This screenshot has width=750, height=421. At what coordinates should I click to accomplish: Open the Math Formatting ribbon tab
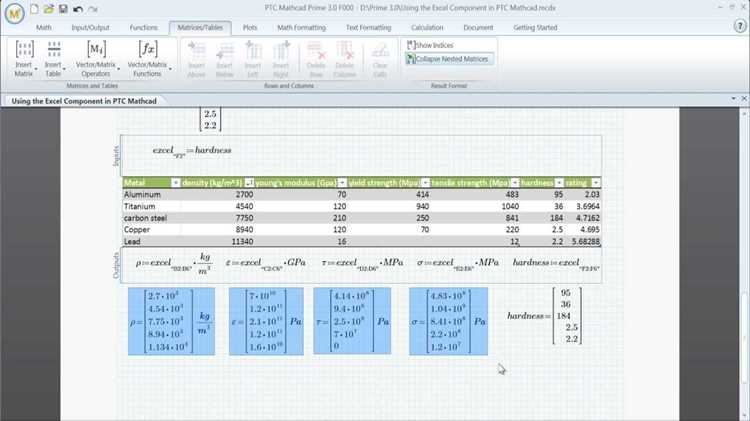coord(301,28)
